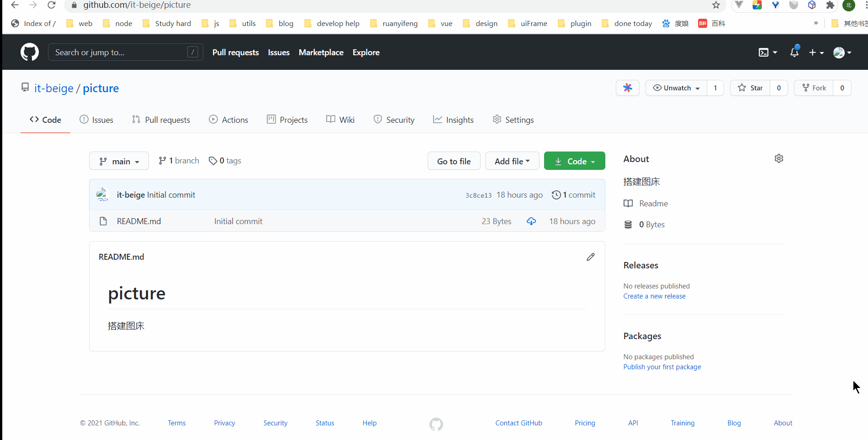This screenshot has height=440, width=868.
Task: Click the Initial commit message in README.md row
Action: click(238, 221)
